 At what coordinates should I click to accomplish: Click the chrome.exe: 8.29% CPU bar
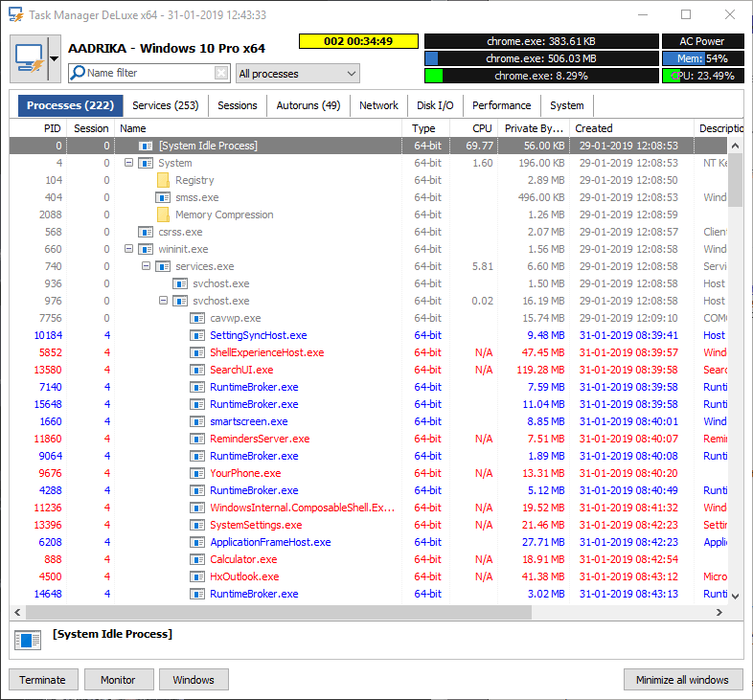pos(541,76)
